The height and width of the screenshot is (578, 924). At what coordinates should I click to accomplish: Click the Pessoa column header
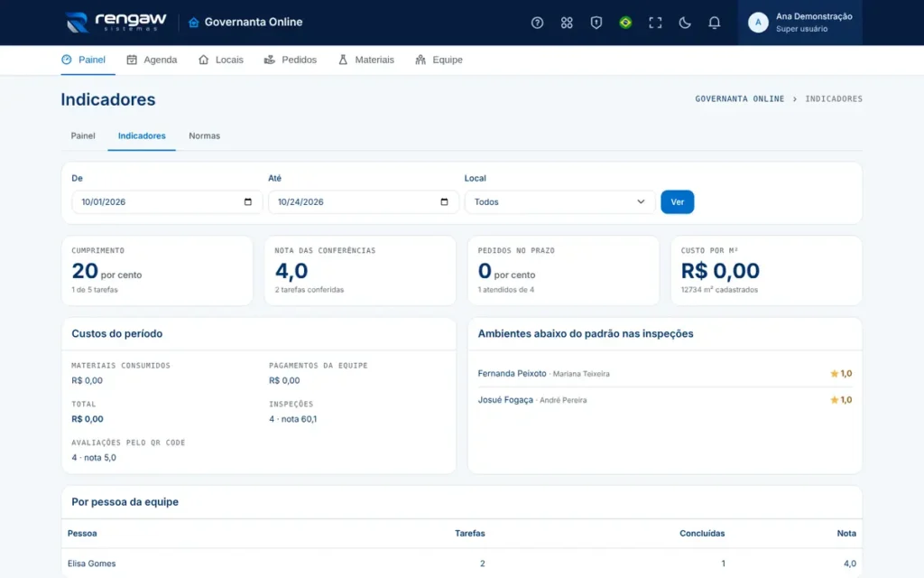pyautogui.click(x=82, y=533)
